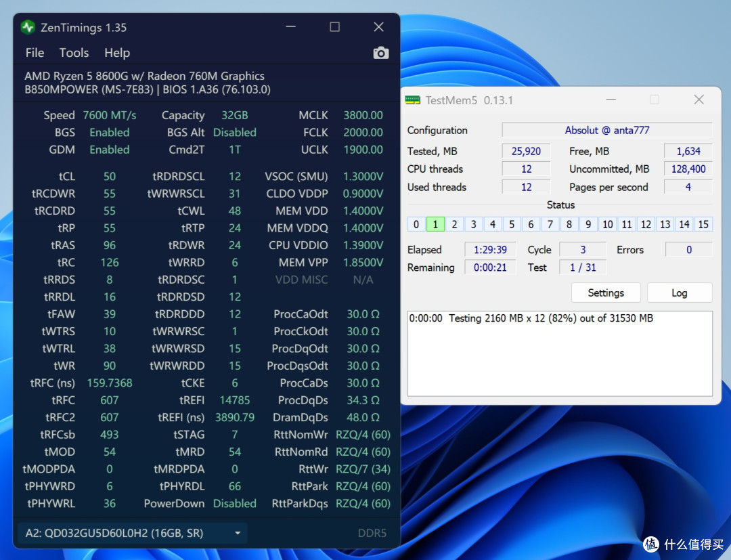Open TestMem5 Settings
This screenshot has width=731, height=560.
click(x=606, y=293)
